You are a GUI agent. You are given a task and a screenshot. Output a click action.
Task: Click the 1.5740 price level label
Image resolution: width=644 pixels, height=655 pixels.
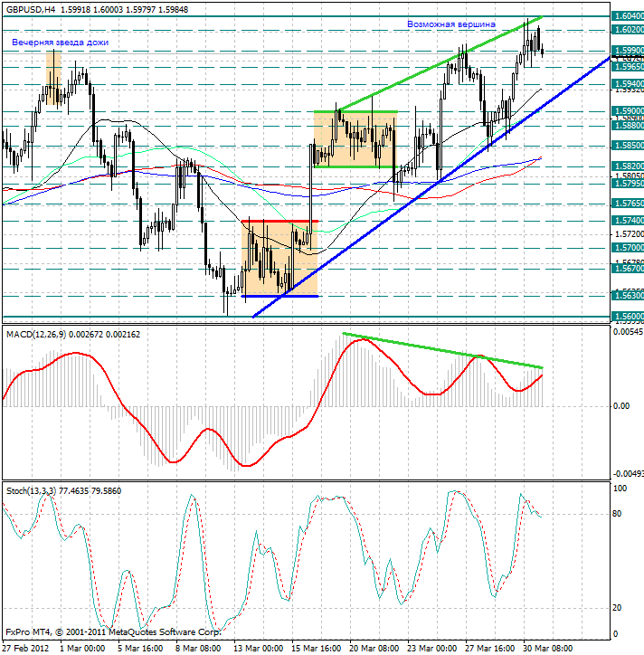tap(628, 220)
